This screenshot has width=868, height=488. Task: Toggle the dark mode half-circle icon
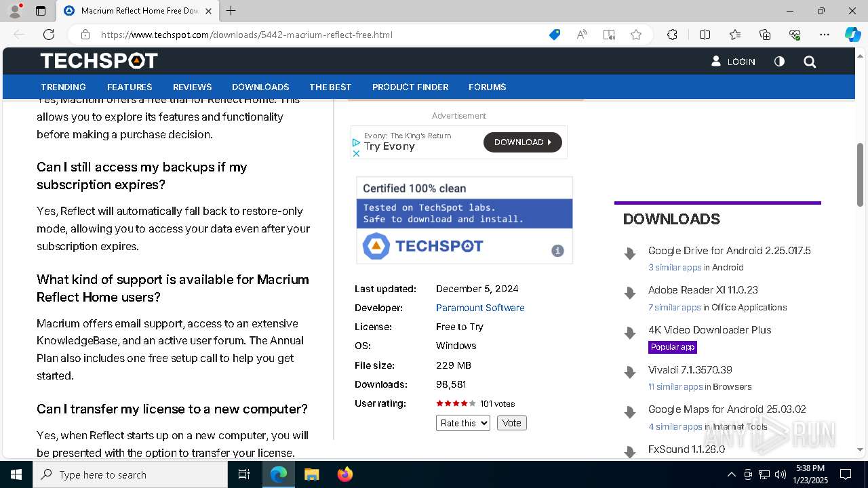779,62
